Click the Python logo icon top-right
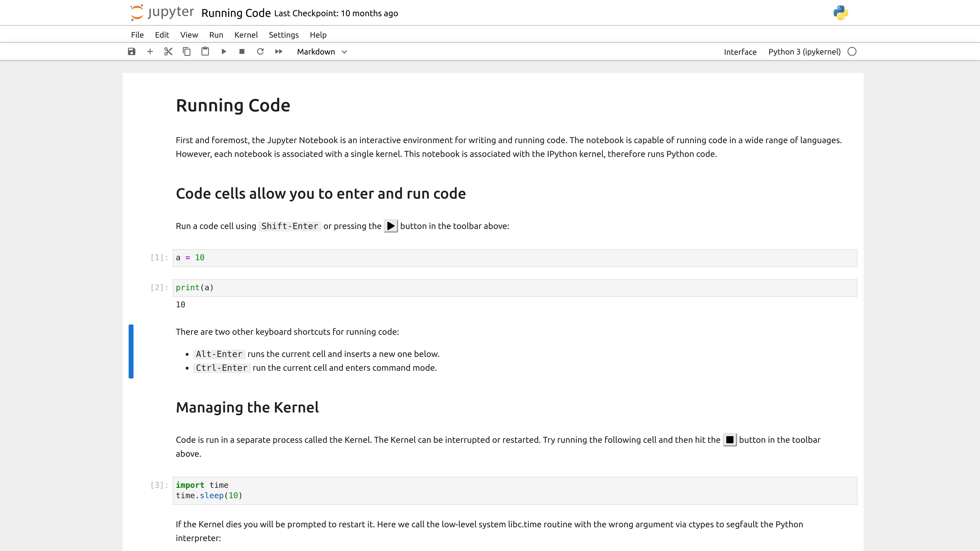Viewport: 980px width, 551px height. coord(840,12)
